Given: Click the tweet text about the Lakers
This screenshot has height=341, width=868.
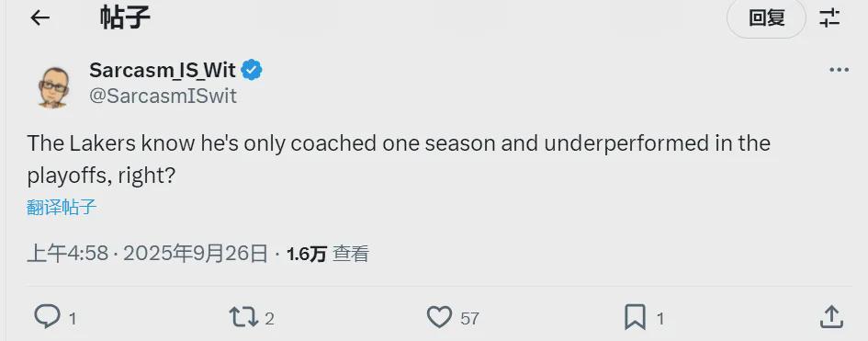Looking at the screenshot, I should [x=399, y=160].
